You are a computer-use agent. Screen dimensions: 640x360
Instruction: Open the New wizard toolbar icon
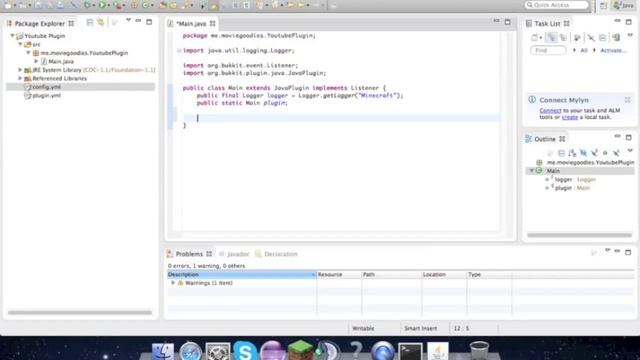(x=8, y=5)
